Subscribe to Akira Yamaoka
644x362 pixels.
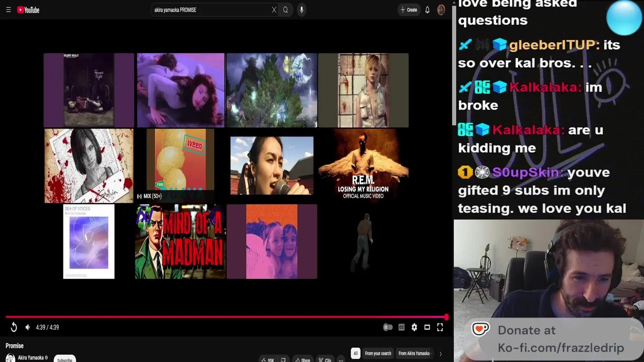point(64,359)
